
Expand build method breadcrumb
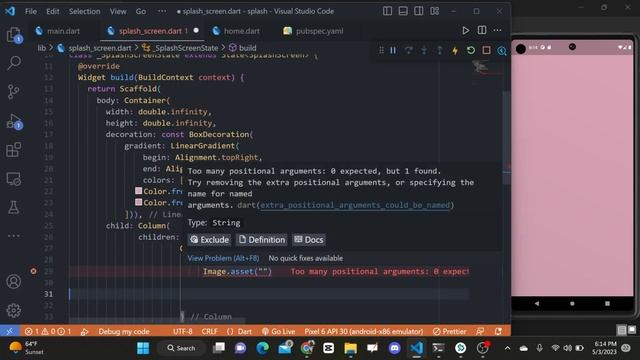(x=247, y=48)
